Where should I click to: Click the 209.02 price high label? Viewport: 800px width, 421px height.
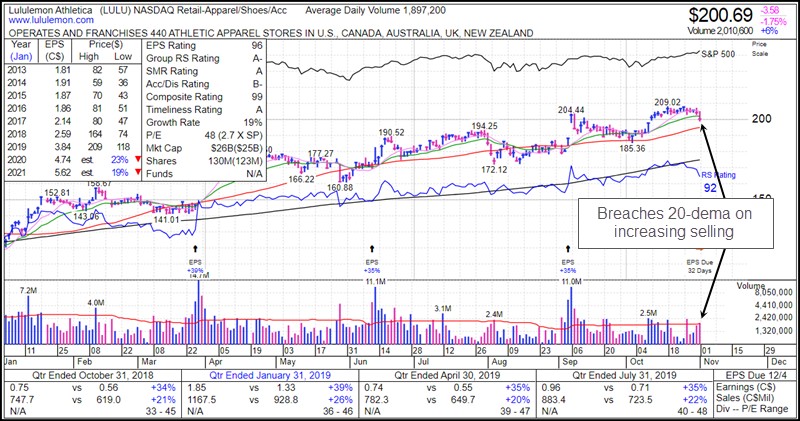(x=667, y=103)
